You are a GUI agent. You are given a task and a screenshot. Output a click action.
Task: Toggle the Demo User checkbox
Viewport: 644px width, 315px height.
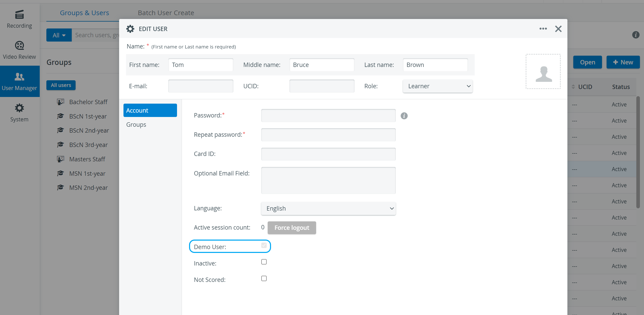pyautogui.click(x=264, y=245)
